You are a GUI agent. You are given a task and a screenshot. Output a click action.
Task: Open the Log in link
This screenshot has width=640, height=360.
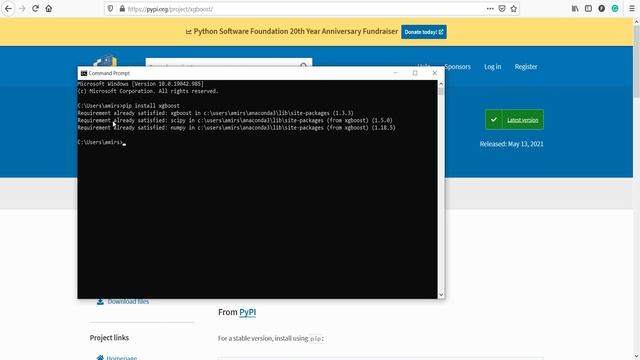point(493,67)
